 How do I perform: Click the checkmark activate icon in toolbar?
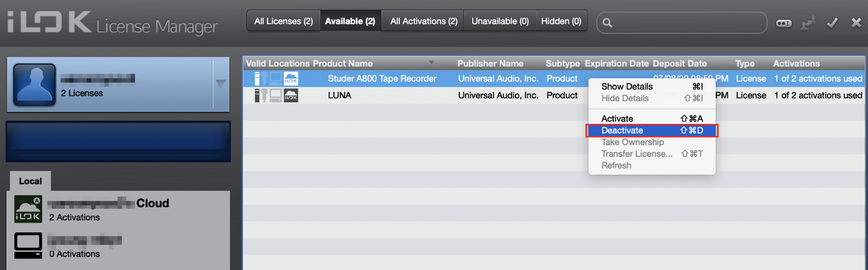(832, 23)
